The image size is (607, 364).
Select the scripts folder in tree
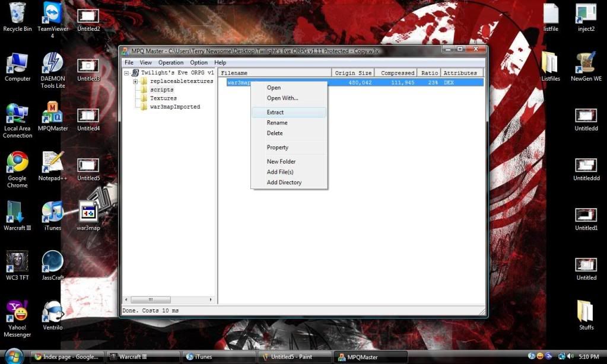(161, 90)
